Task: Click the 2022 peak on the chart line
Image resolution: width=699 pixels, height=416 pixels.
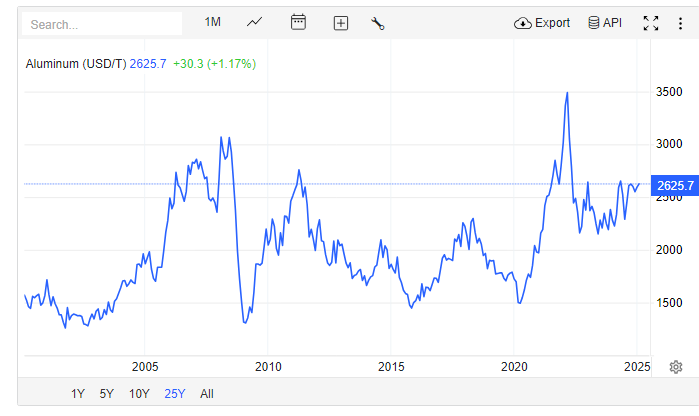Action: click(567, 93)
